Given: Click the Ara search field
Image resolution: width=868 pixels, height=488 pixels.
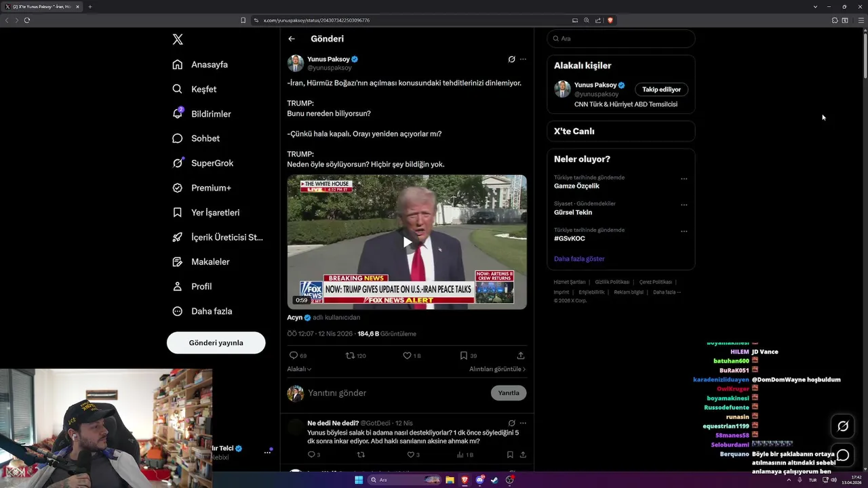Looking at the screenshot, I should click(621, 39).
